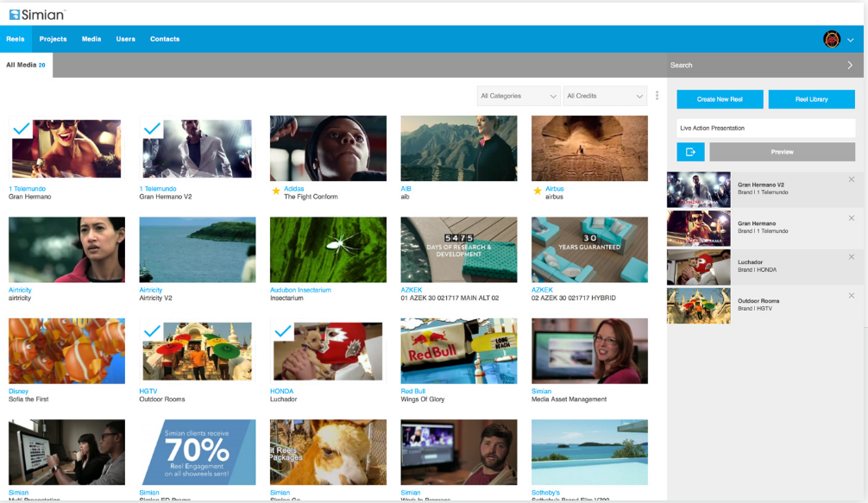Select the AZEK 5475 days thumbnail
This screenshot has height=503, width=868.
click(x=459, y=249)
